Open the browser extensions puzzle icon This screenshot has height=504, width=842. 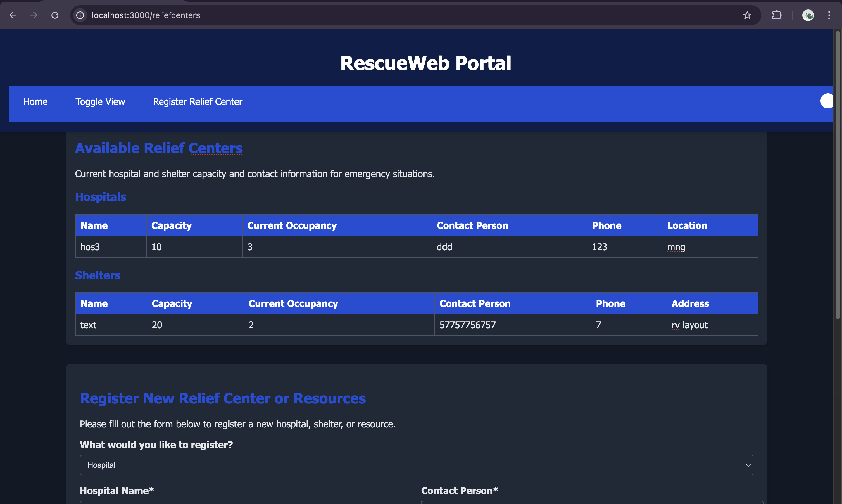tap(777, 15)
